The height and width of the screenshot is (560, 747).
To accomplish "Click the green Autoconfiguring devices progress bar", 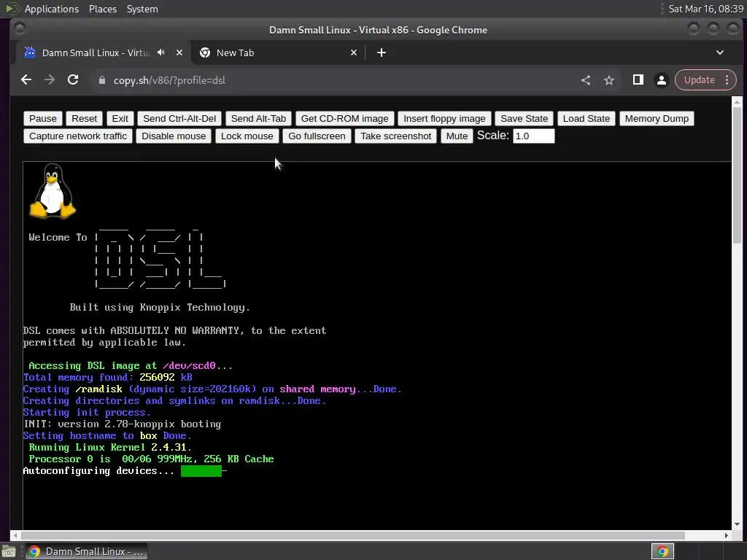I will (x=201, y=471).
